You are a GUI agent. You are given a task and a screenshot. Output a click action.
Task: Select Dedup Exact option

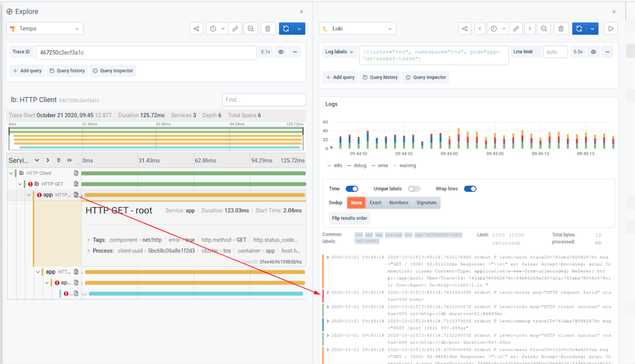coord(375,203)
